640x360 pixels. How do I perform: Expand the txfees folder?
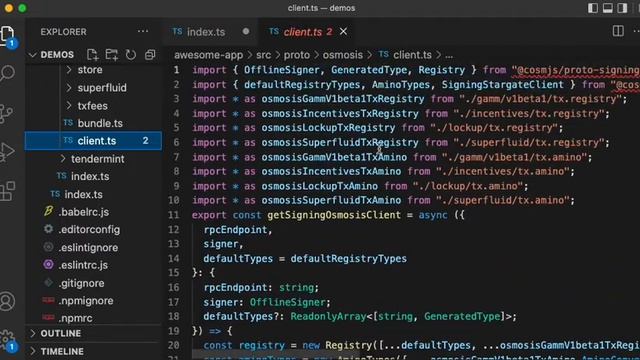click(x=92, y=106)
